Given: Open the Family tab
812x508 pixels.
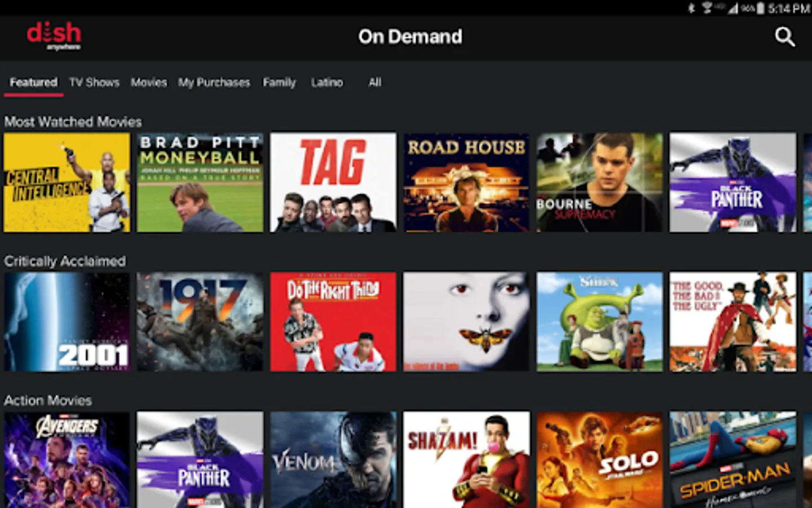Looking at the screenshot, I should pyautogui.click(x=279, y=82).
